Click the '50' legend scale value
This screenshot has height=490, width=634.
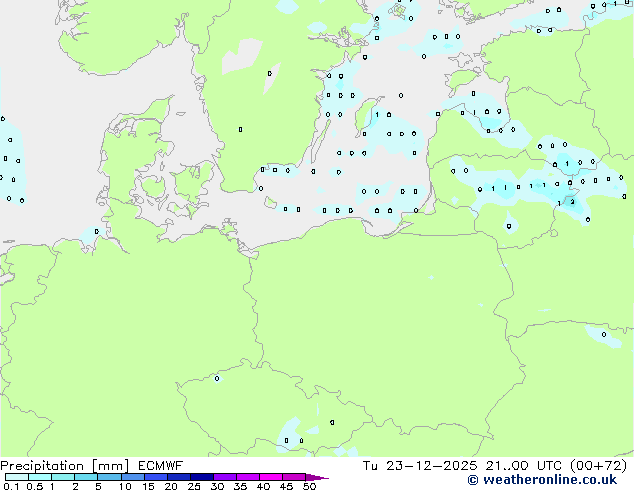click(x=309, y=486)
